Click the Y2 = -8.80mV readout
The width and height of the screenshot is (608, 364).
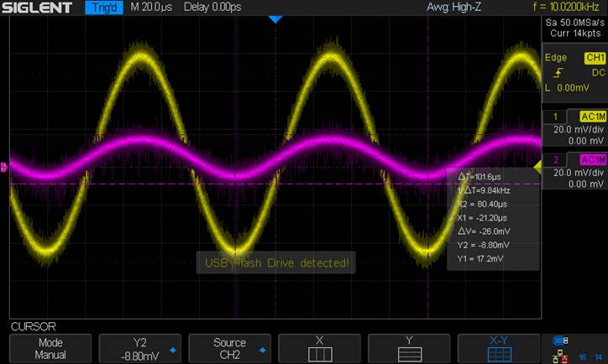[x=483, y=245]
